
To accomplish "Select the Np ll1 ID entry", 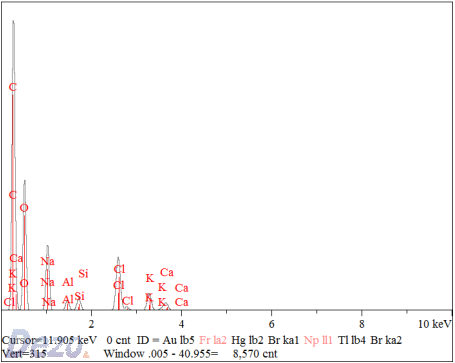I will (x=318, y=340).
